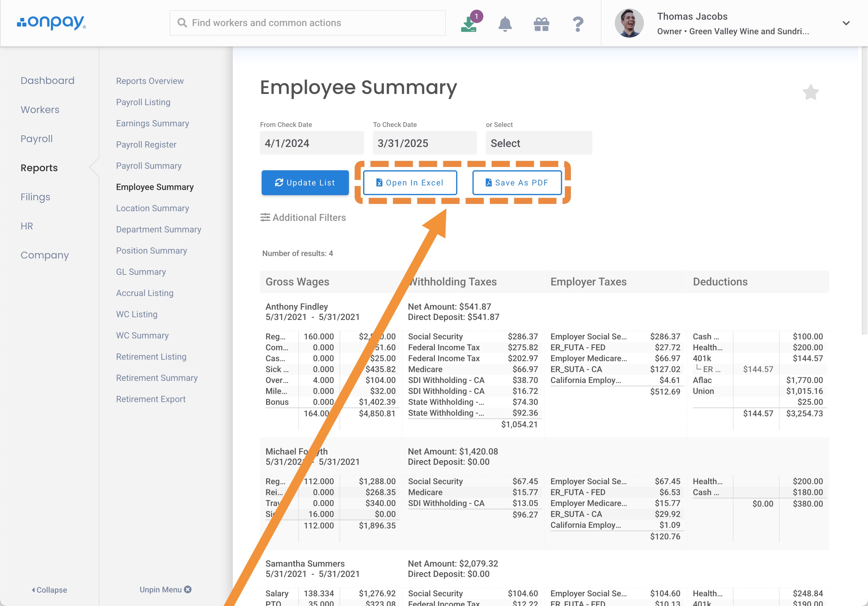Click Michael's Net Amount $1,420.08

coord(452,451)
